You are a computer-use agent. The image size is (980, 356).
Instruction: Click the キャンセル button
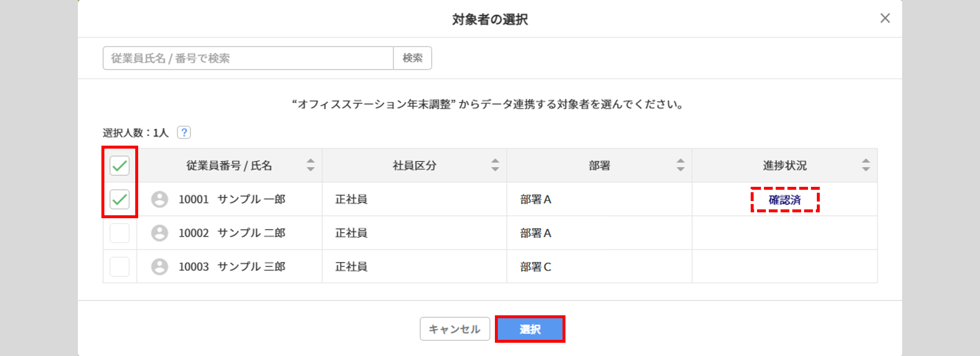pyautogui.click(x=455, y=329)
